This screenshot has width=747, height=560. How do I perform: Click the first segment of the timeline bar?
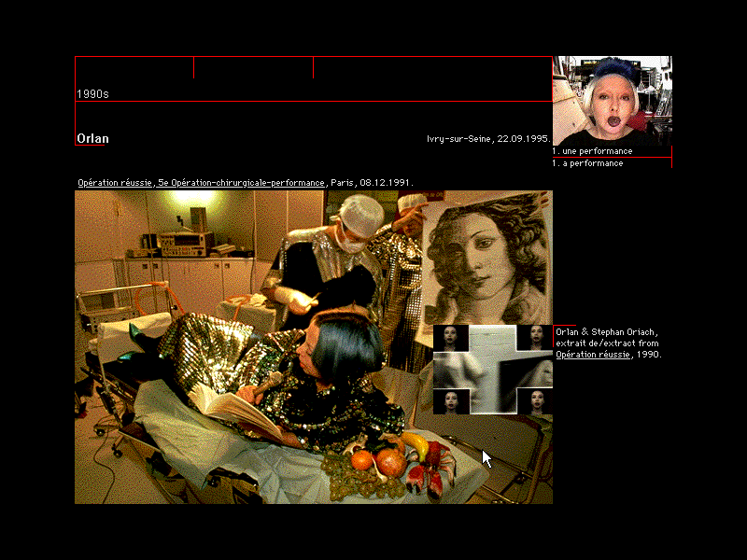tap(134, 68)
